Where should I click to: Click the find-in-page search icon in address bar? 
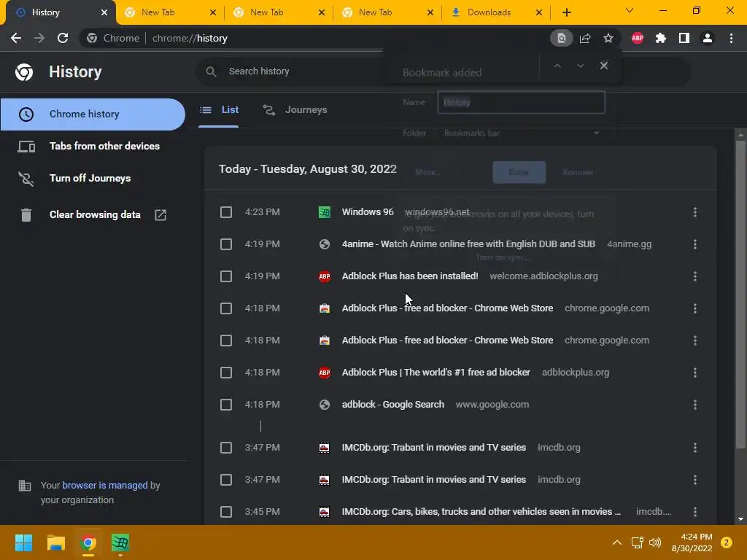(561, 38)
